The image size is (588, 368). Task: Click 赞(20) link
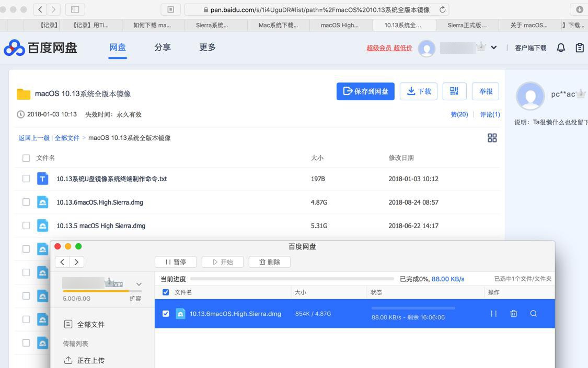[459, 114]
